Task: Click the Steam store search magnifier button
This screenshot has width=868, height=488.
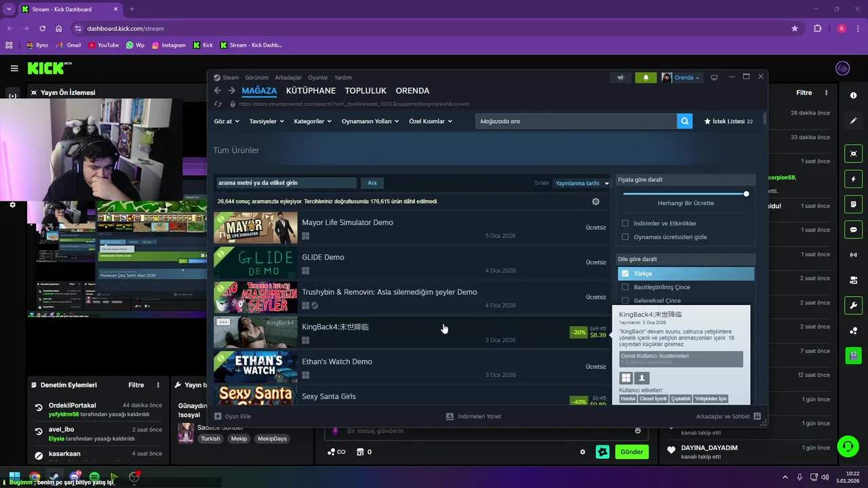Action: (685, 121)
